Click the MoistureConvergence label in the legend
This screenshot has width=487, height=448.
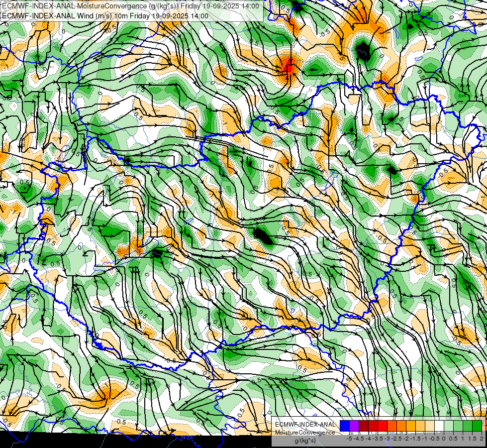(x=305, y=433)
